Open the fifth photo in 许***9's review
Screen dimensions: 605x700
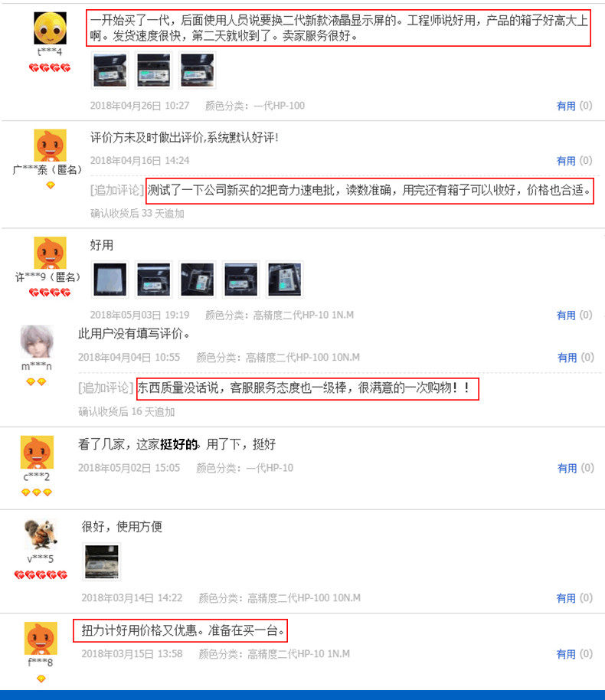284,280
